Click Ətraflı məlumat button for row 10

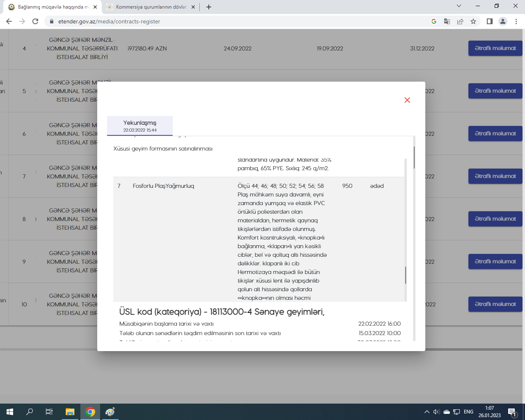click(495, 304)
